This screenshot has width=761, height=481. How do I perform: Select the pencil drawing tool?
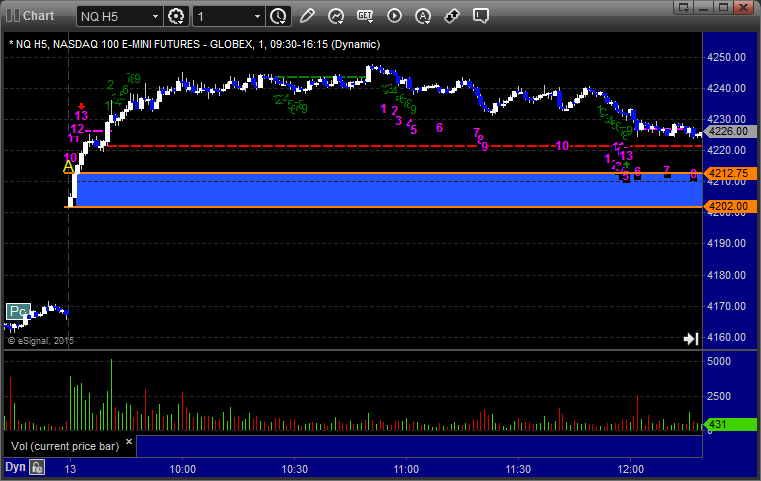coord(307,16)
